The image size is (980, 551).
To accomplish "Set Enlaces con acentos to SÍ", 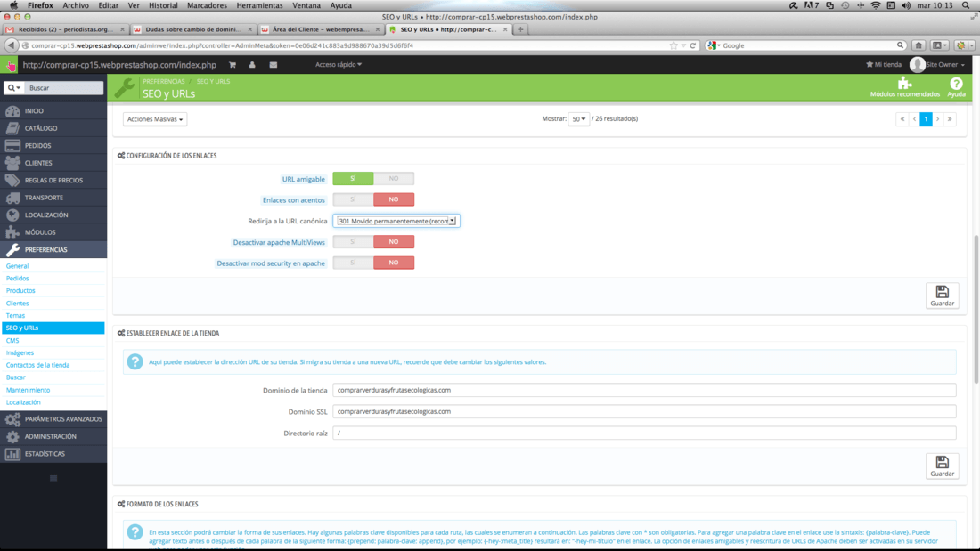I will coord(353,199).
